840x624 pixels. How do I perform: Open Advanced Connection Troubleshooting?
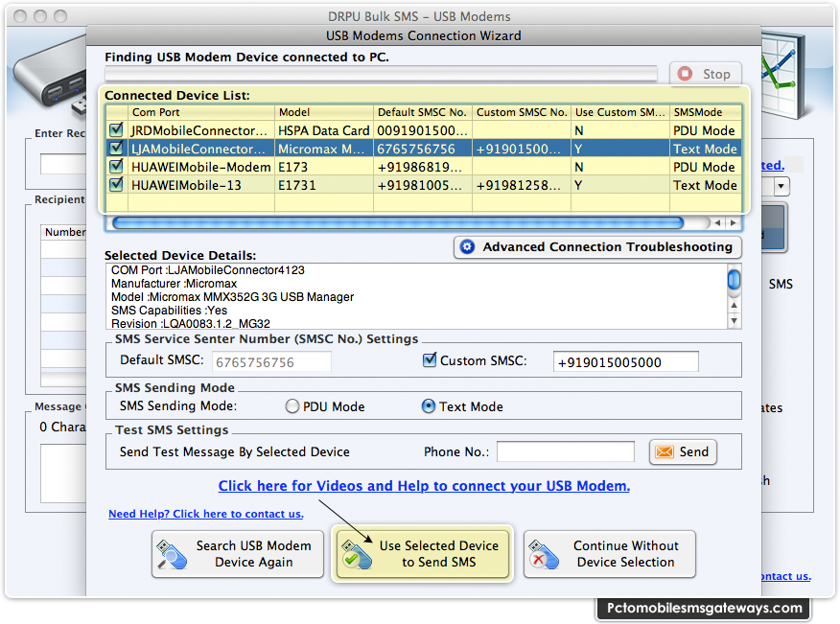tap(597, 247)
